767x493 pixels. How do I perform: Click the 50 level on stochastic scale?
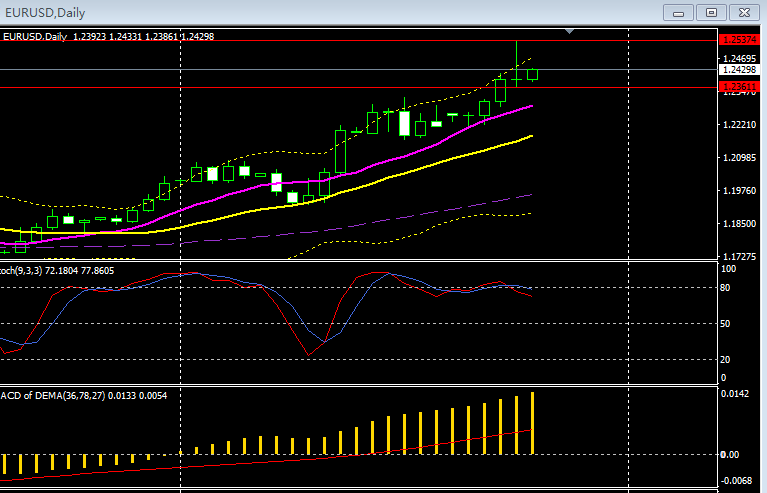click(x=726, y=324)
